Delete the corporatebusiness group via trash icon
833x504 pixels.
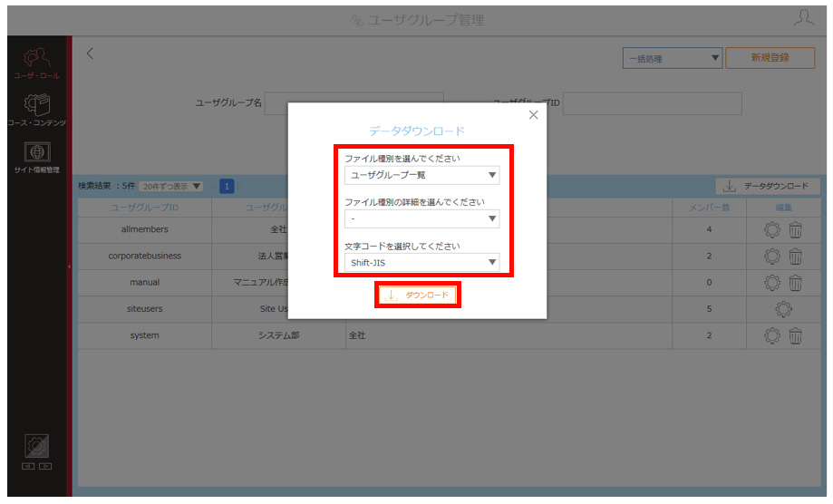pyautogui.click(x=795, y=257)
